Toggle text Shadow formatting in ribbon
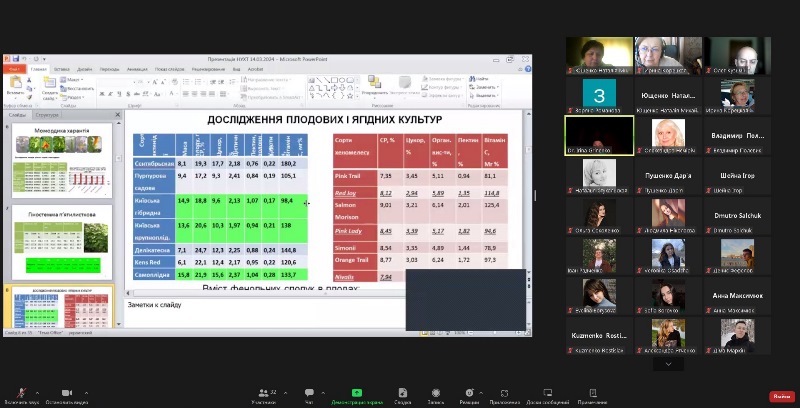Screen dimensions: 800x408 [127, 94]
